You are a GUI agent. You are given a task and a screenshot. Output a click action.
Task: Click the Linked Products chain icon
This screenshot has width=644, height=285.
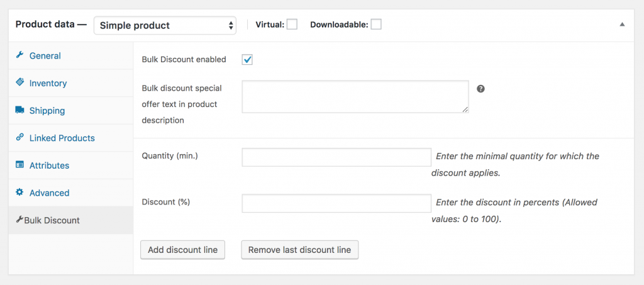19,137
